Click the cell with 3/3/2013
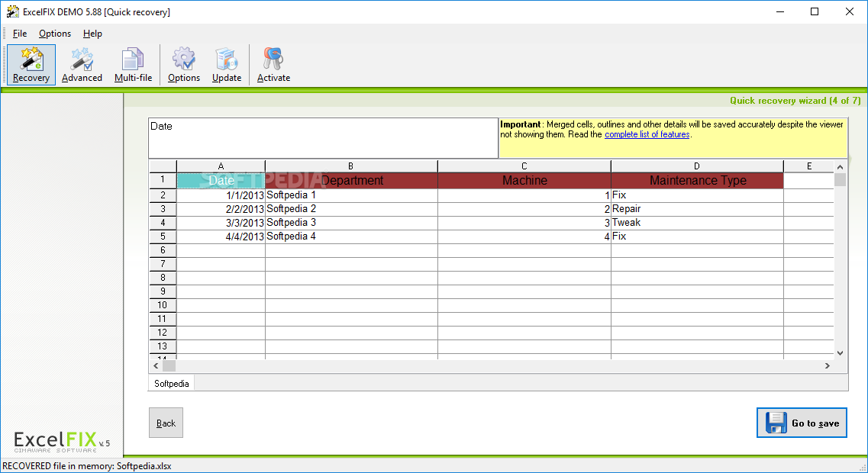The width and height of the screenshot is (868, 473). click(x=221, y=223)
